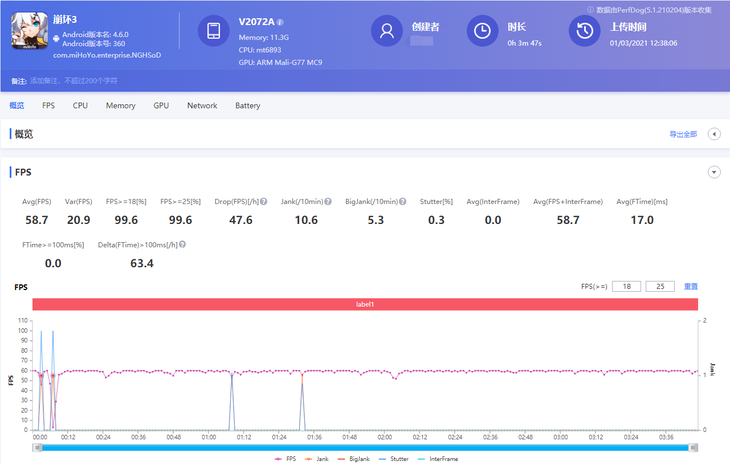Click the export all link
The height and width of the screenshot is (465, 730).
[x=683, y=134]
